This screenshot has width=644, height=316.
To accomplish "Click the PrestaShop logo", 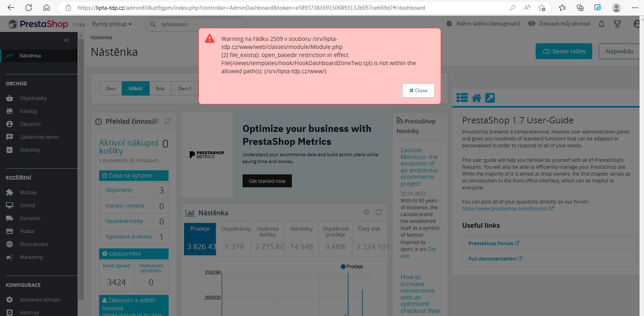I will point(38,24).
